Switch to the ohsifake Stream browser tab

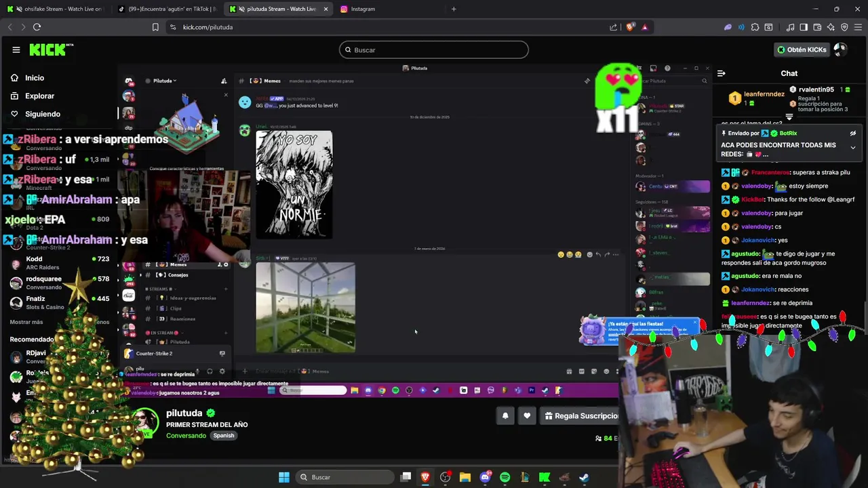(54, 9)
